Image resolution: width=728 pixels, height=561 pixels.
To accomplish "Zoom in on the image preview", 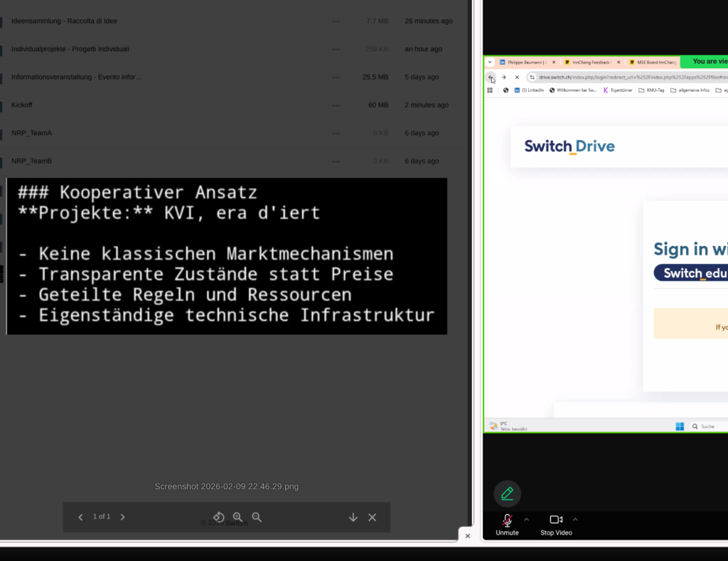I will click(x=237, y=517).
